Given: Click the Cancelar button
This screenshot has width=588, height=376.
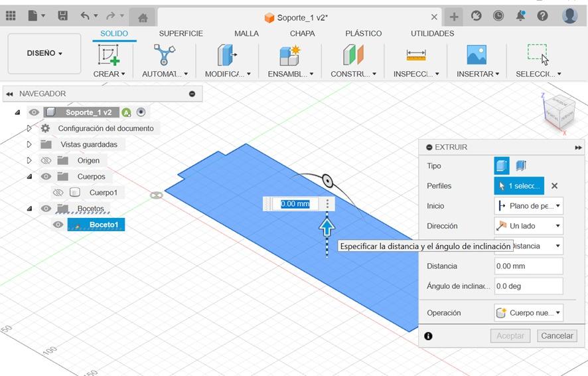Looking at the screenshot, I should click(x=557, y=336).
